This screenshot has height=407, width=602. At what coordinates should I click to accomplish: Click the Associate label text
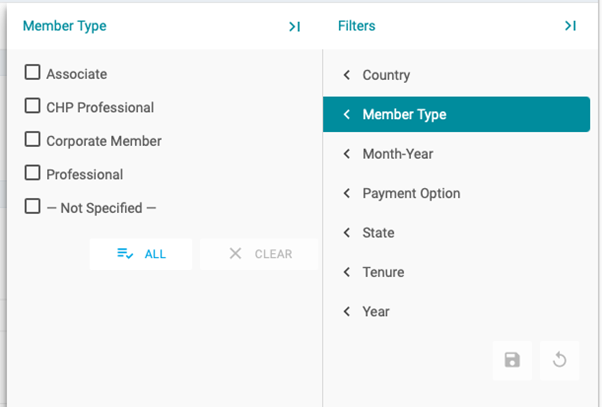point(77,74)
